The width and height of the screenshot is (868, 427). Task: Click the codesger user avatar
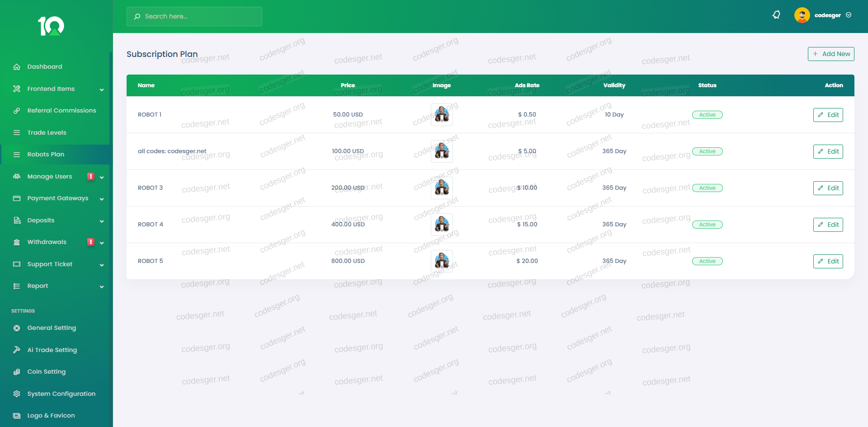click(802, 15)
